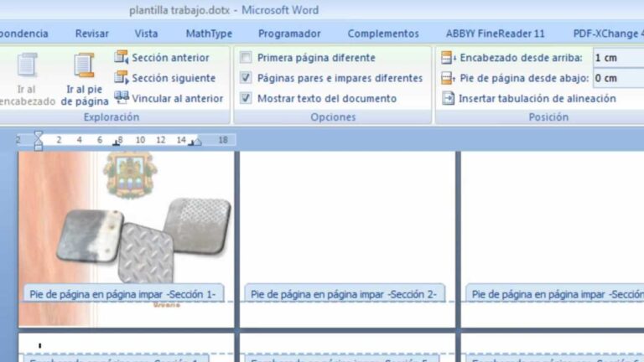Click the Opciones group label
The image size is (644, 362).
(333, 117)
